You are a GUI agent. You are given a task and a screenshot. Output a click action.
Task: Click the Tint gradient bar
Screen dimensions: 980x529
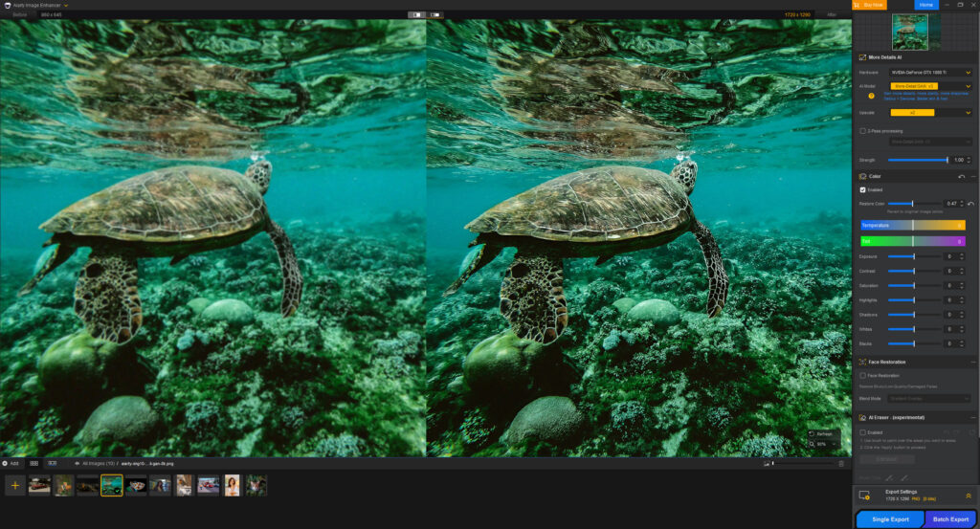point(912,241)
